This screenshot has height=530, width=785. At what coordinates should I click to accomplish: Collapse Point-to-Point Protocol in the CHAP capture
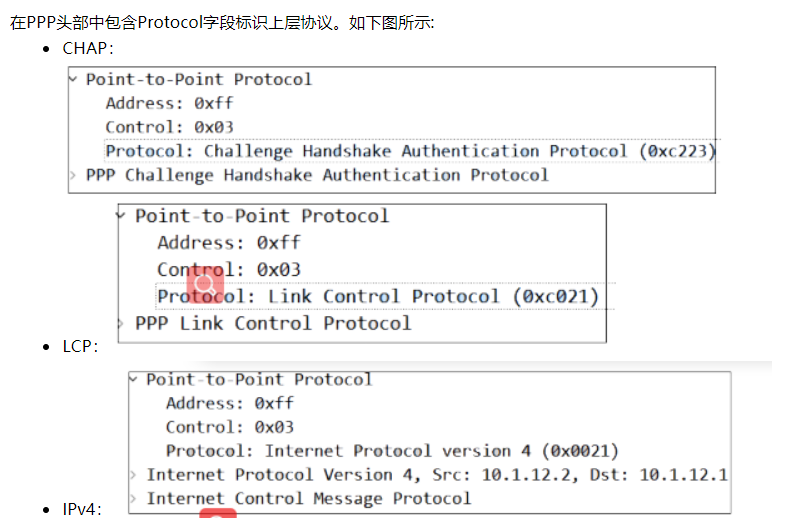pos(74,79)
